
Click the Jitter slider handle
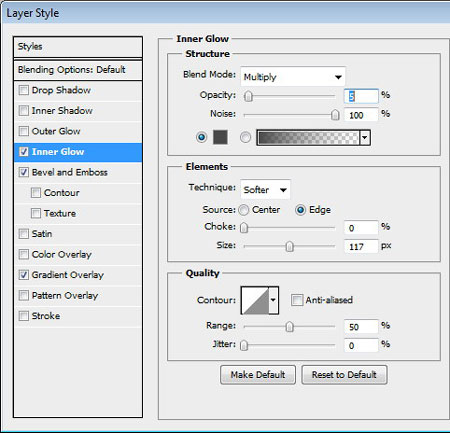244,345
